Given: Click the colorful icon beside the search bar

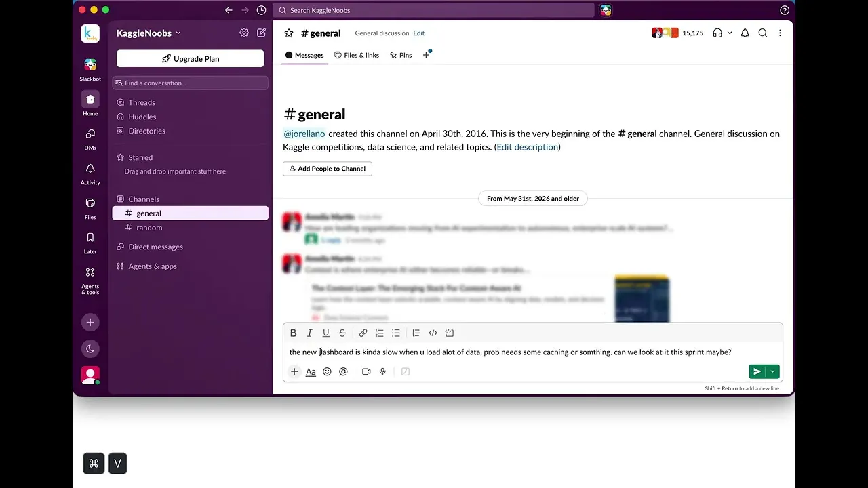Looking at the screenshot, I should click(x=606, y=10).
